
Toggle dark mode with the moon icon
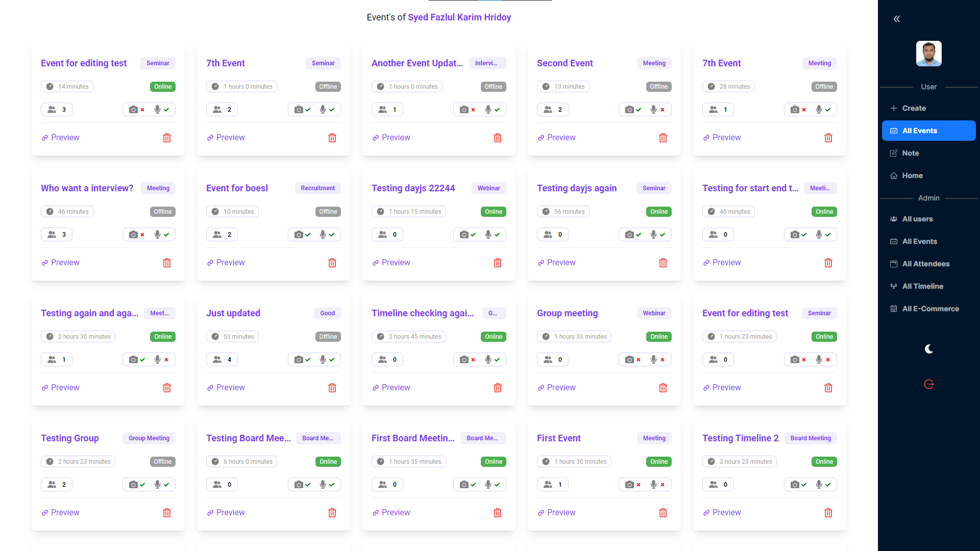(x=928, y=349)
